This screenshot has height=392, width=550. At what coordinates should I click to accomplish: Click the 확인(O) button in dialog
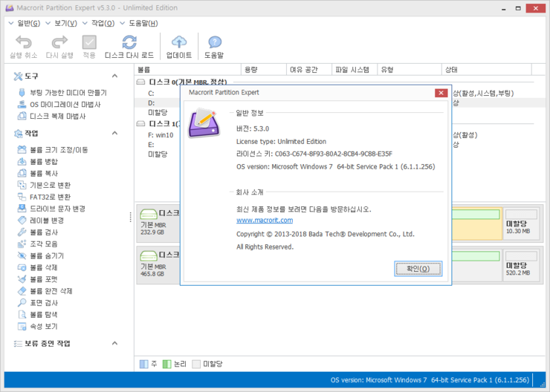(418, 269)
